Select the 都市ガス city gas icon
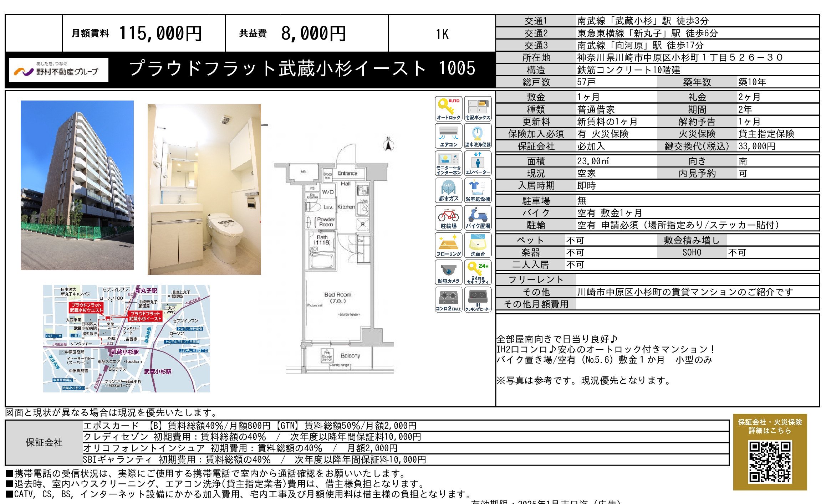The image size is (826, 504). (x=449, y=190)
